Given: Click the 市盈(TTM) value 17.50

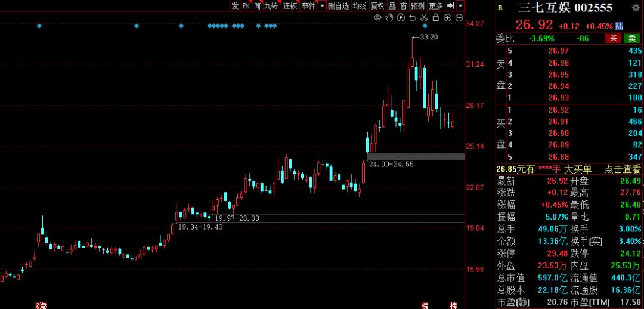Looking at the screenshot, I should tap(630, 303).
